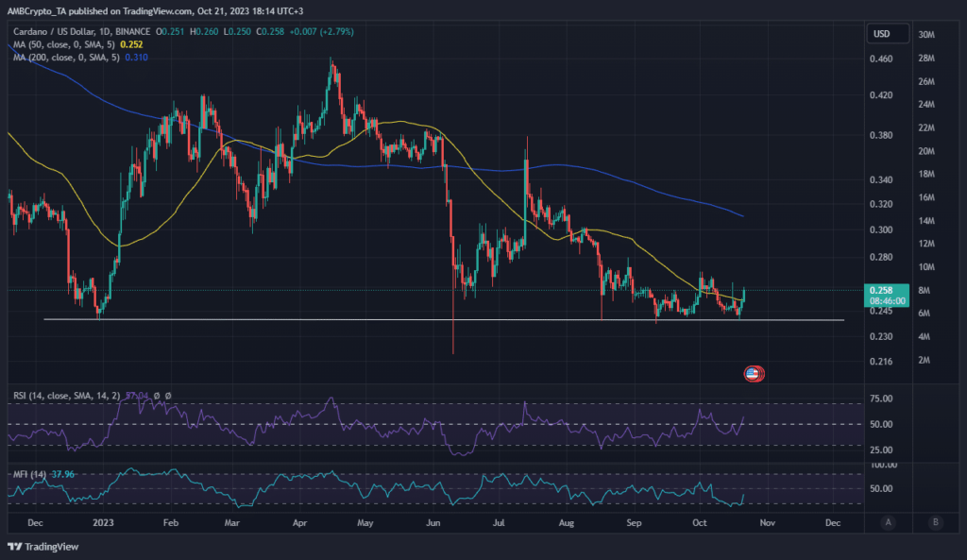
Task: Open the USD currency selector
Action: click(879, 34)
